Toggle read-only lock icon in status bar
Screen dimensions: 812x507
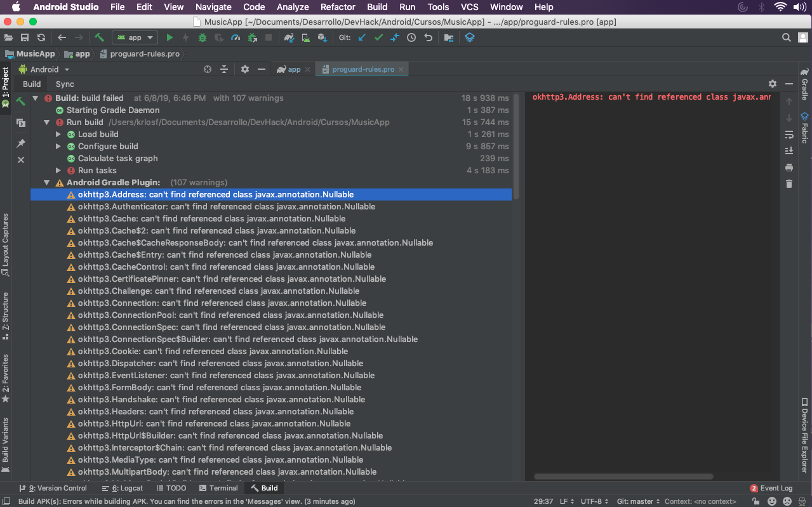[x=755, y=501]
